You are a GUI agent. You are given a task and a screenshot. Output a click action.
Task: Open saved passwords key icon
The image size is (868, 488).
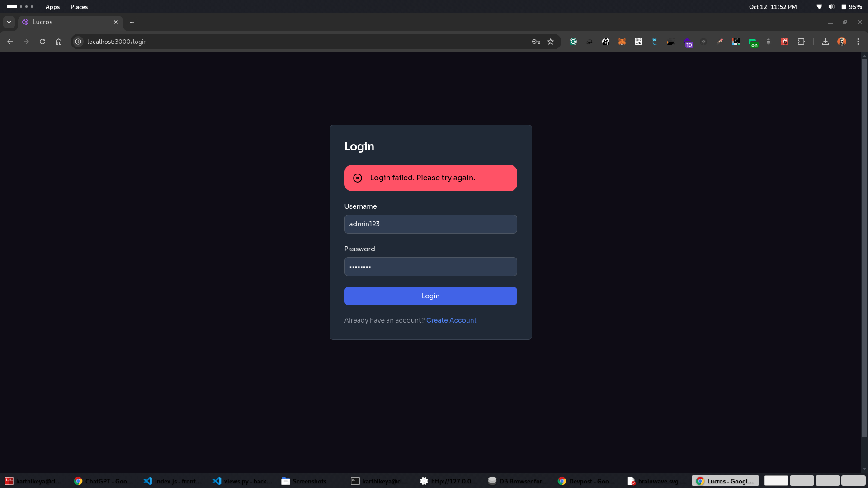point(536,42)
